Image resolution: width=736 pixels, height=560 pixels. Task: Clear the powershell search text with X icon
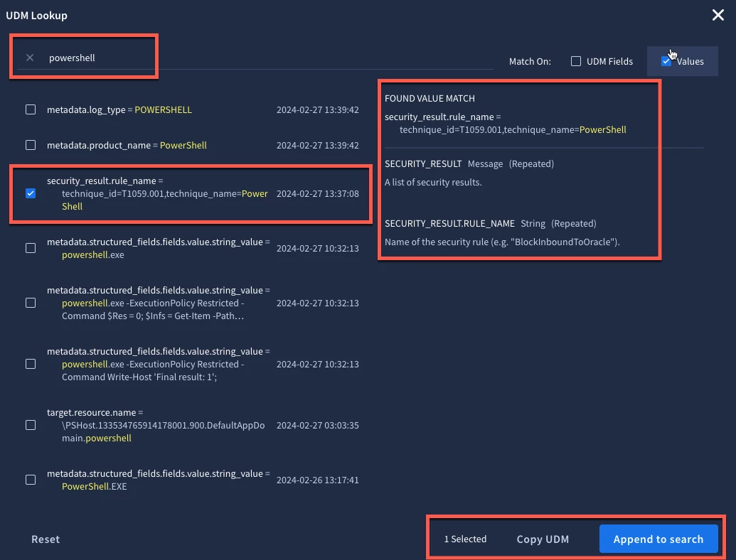click(30, 58)
